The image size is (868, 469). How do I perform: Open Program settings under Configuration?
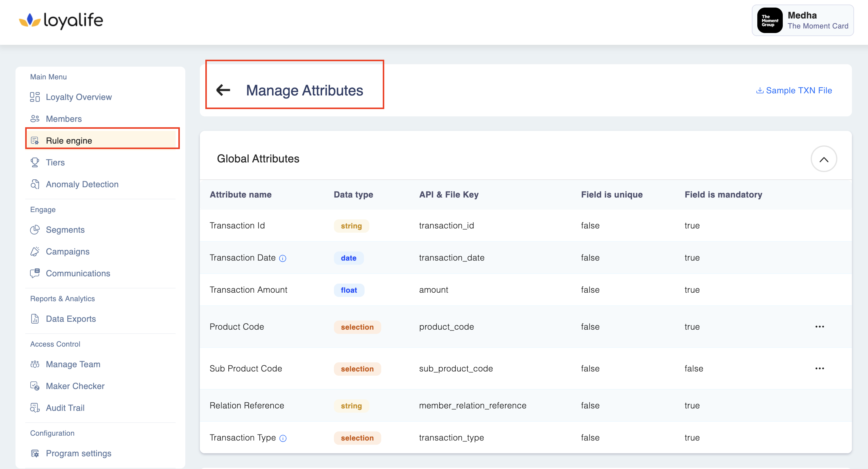78,453
